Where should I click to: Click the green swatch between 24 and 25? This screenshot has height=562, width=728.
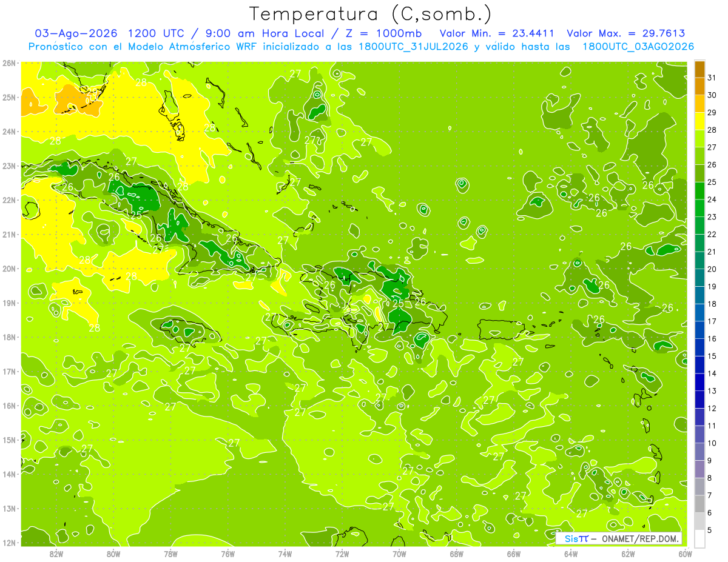click(x=699, y=191)
